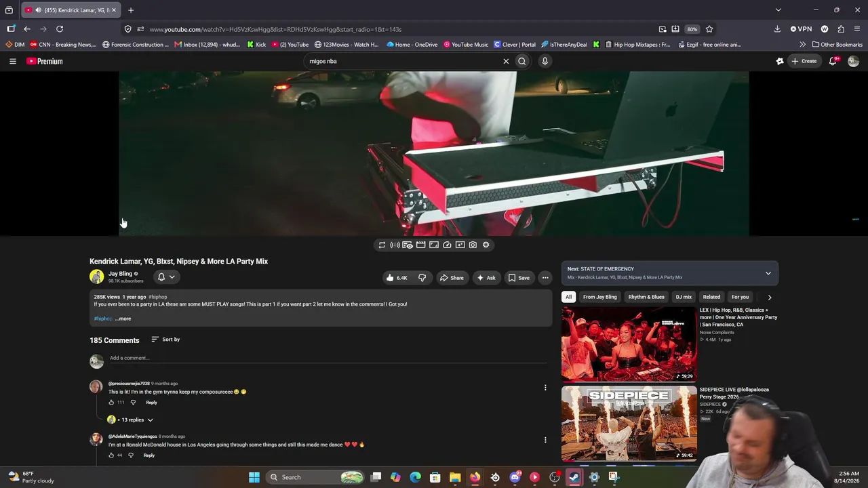
Task: Open the YouTube Music bookmark
Action: 466,45
